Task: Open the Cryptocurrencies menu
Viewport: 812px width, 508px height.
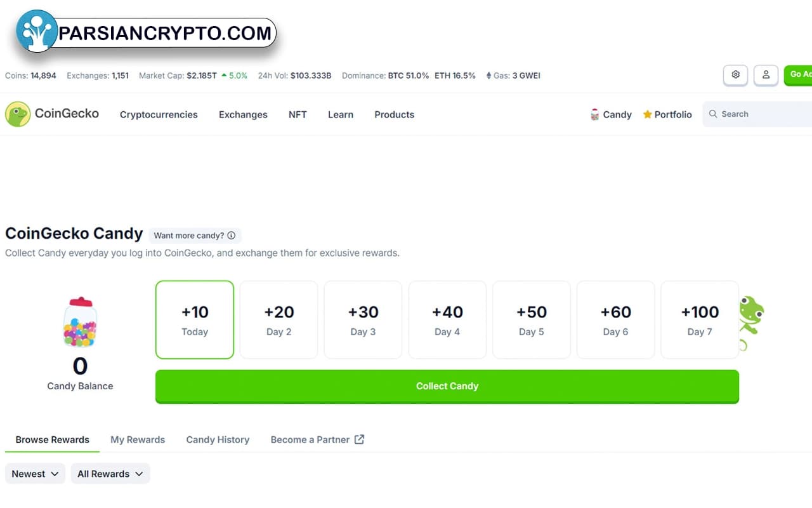Action: tap(159, 114)
